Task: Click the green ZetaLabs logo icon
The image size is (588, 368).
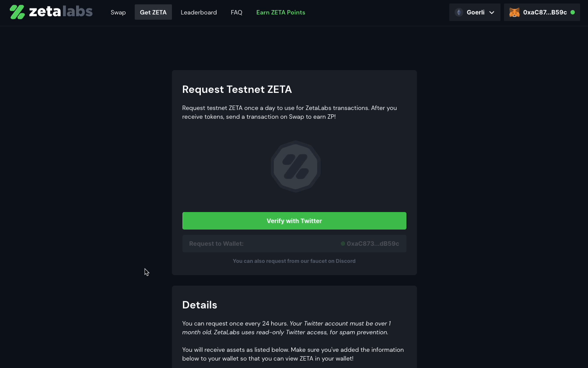Action: 17,12
